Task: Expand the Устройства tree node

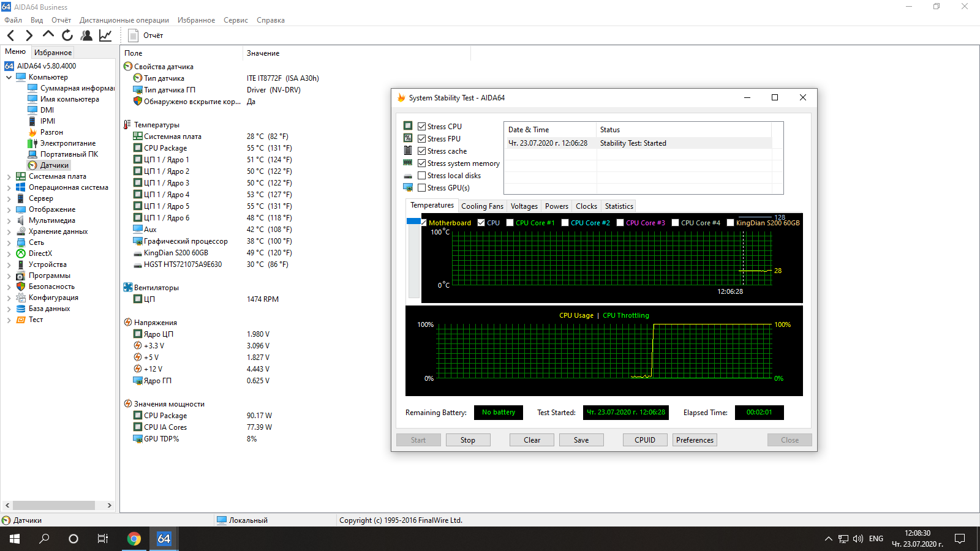Action: [x=9, y=264]
